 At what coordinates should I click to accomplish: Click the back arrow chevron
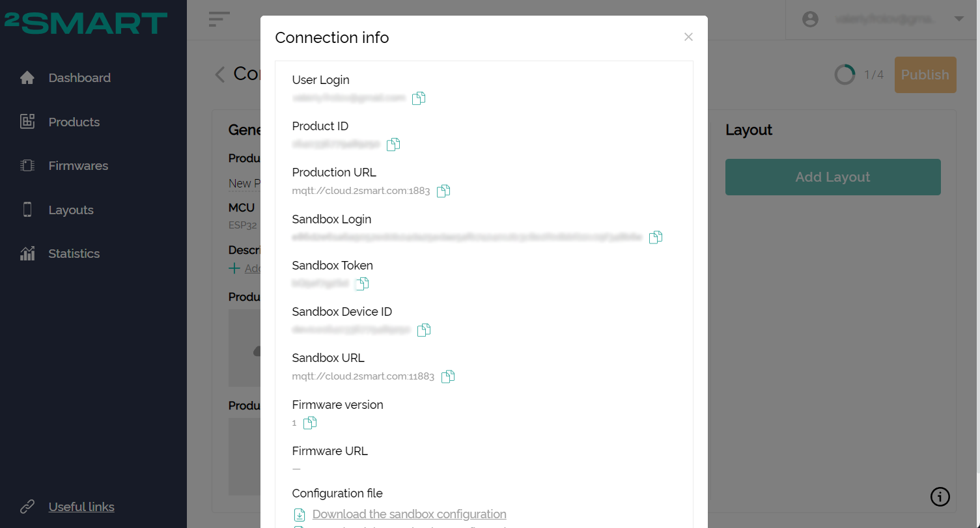pyautogui.click(x=220, y=74)
